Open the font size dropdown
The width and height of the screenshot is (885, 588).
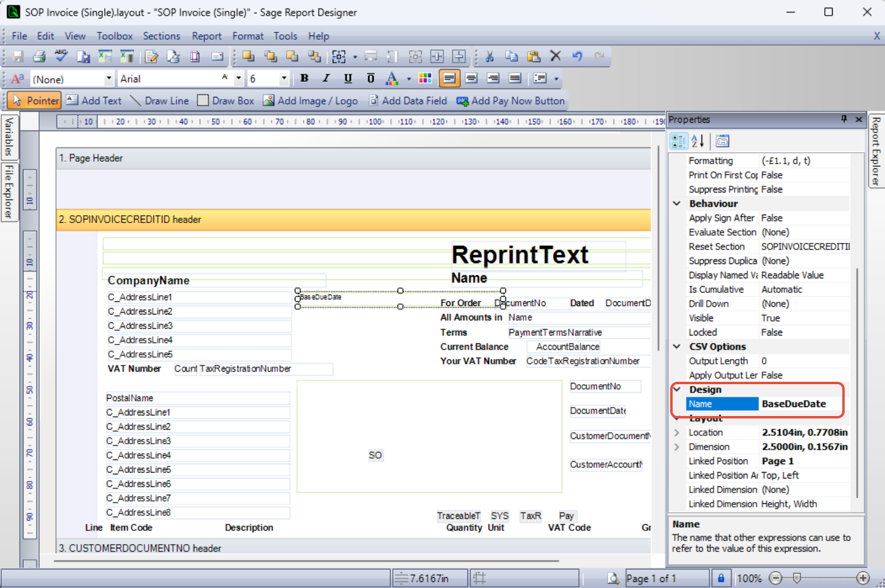pos(284,79)
